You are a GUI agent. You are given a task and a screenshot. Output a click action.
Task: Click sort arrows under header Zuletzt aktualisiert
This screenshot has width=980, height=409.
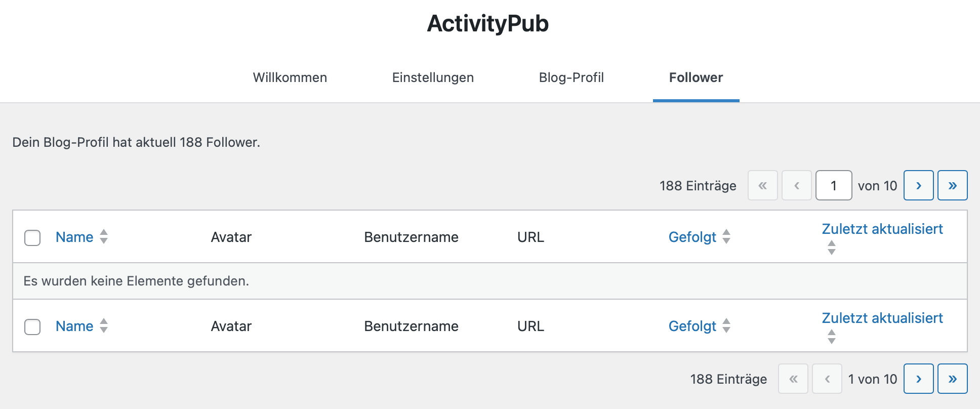831,248
